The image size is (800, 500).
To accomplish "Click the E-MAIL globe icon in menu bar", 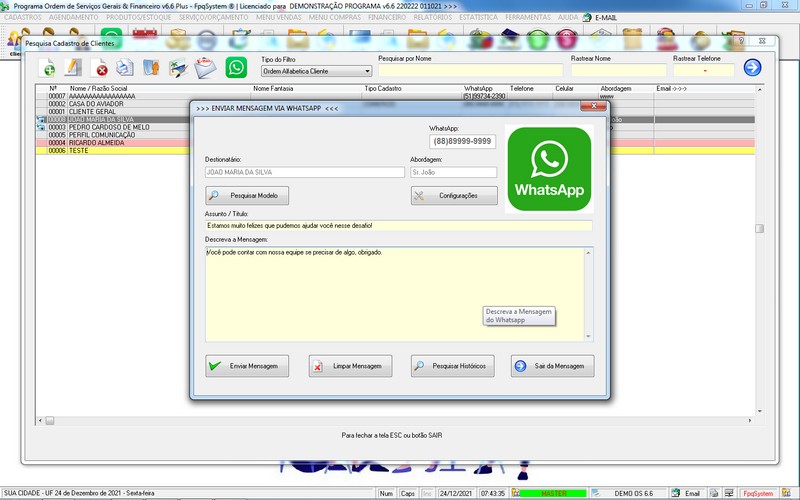I will 587,17.
